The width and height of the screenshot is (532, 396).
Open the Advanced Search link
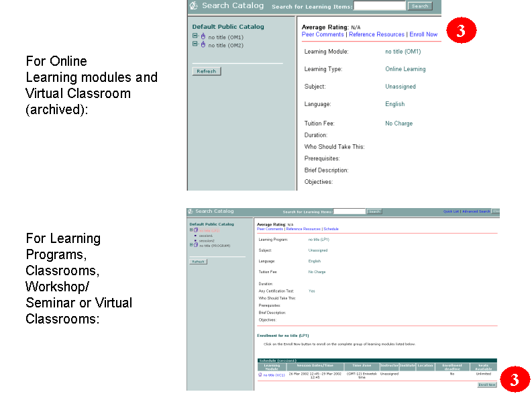pyautogui.click(x=476, y=211)
